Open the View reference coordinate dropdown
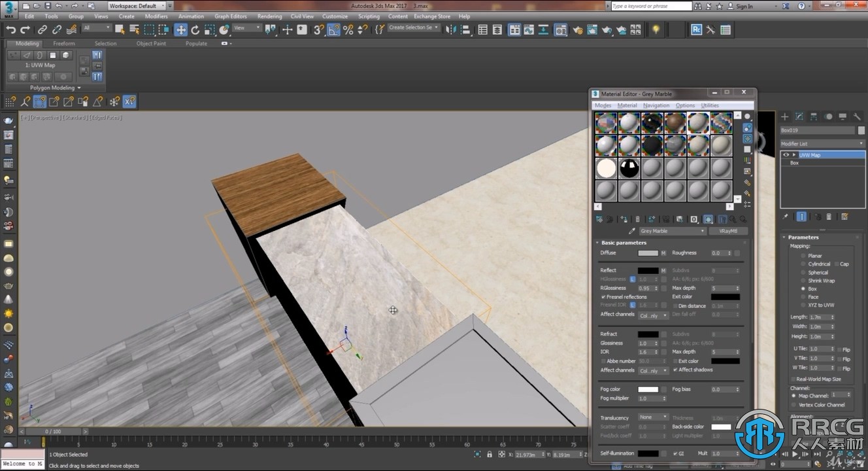 (247, 28)
